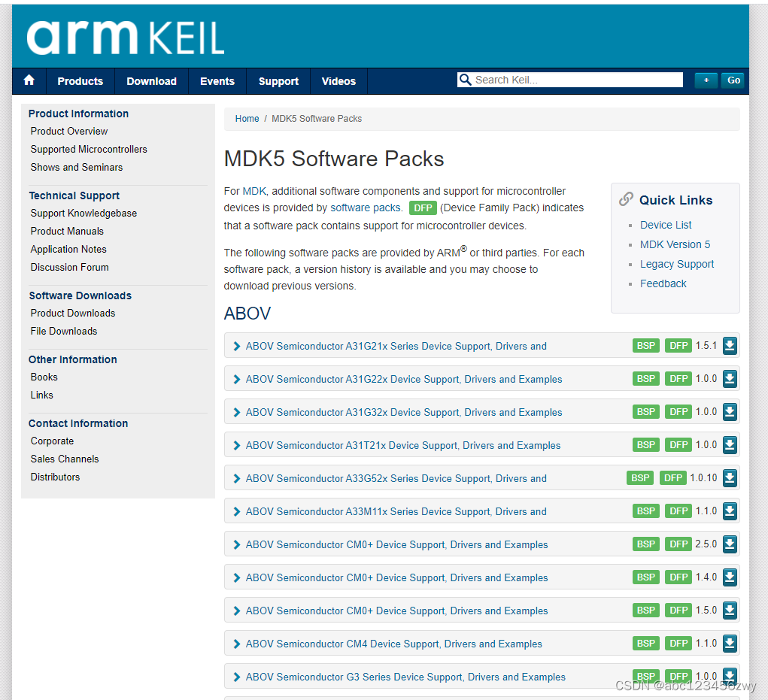Download the CM0+ pack version 1.4.0
The height and width of the screenshot is (700, 768).
click(x=730, y=577)
